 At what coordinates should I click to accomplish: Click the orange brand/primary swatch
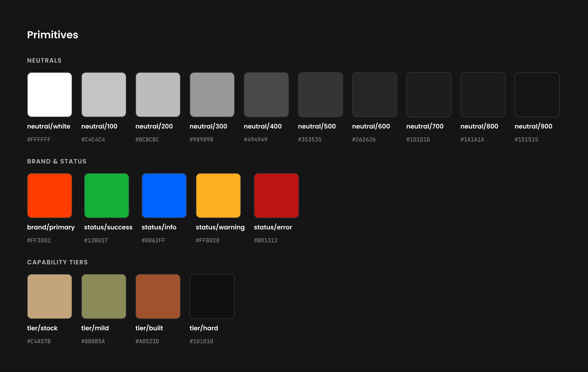(x=50, y=196)
